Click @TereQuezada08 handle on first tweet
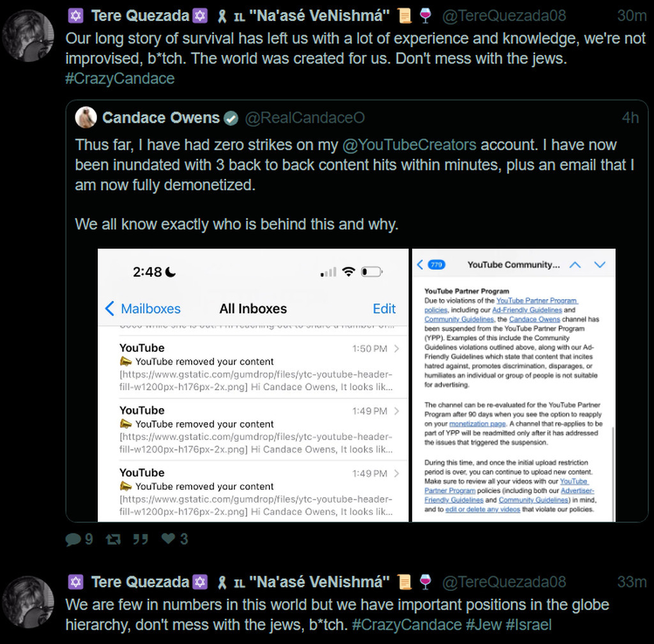This screenshot has width=654, height=644. click(504, 16)
